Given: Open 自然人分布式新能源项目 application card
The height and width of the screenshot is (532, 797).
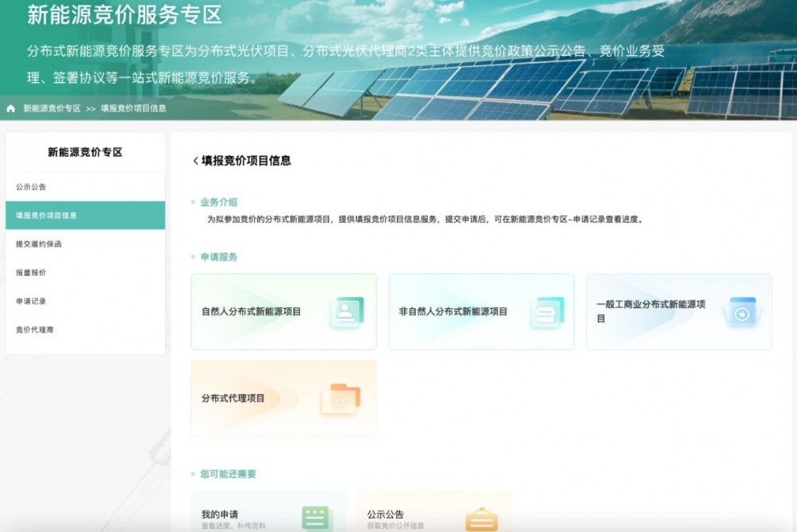Looking at the screenshot, I should (252, 312).
